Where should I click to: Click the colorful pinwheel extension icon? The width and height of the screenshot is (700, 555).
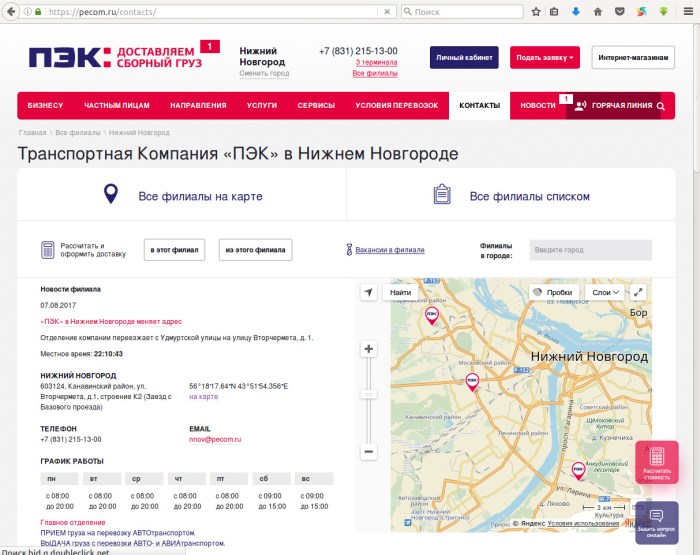642,12
